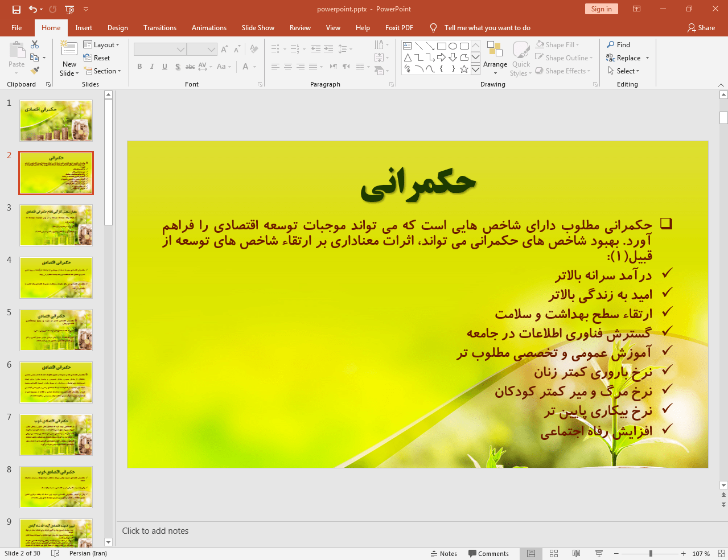Click the Comments status bar icon
728x560 pixels.
click(x=488, y=554)
